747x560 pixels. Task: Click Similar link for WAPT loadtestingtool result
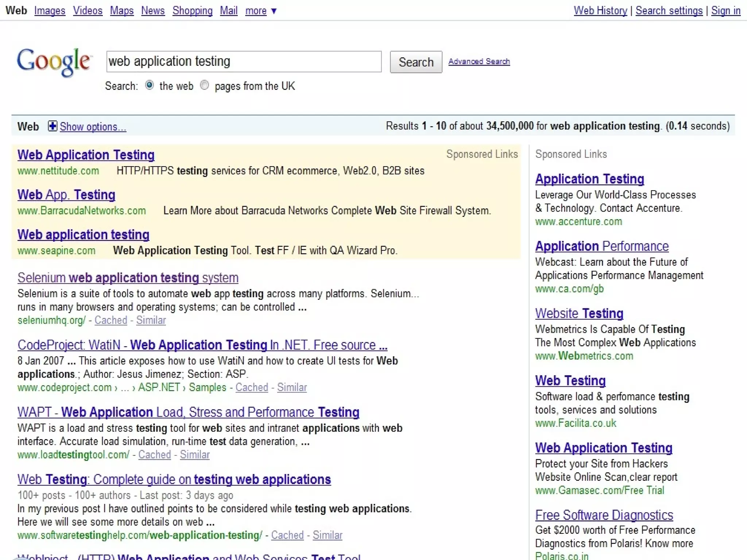point(195,455)
